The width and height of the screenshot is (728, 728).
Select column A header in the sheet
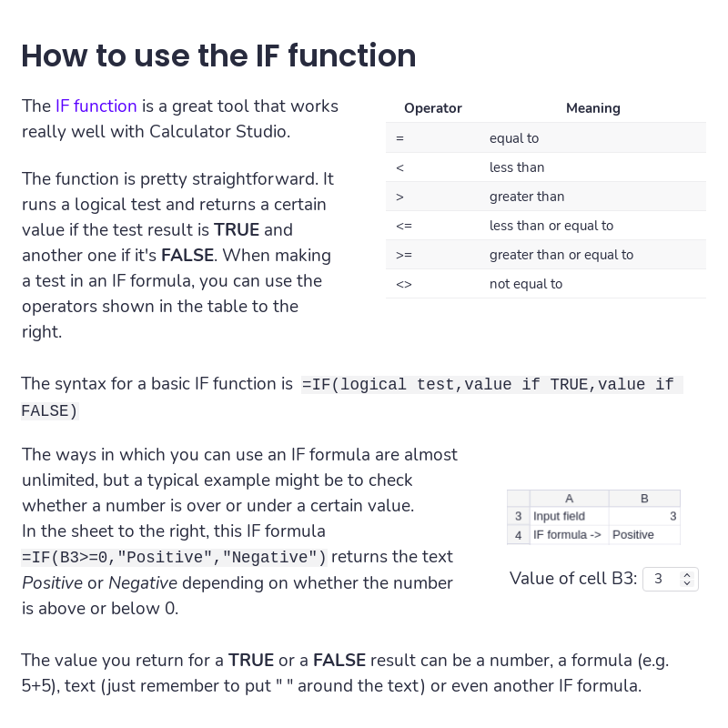tap(570, 498)
